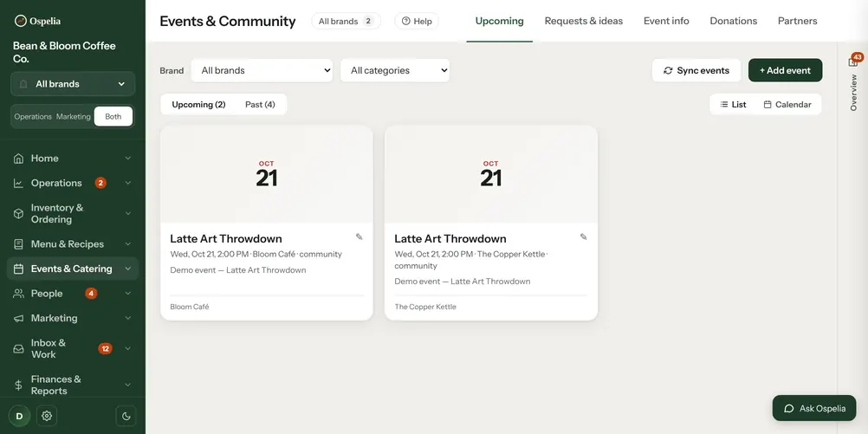868x434 pixels.
Task: Select the Both mode option
Action: [x=113, y=117]
